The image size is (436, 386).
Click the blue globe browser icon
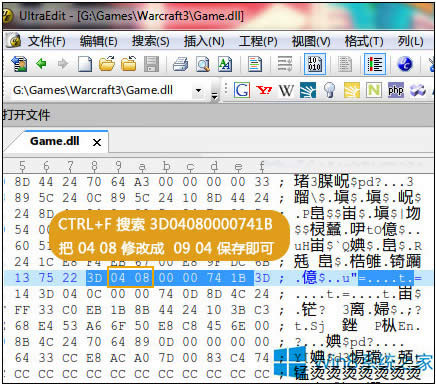coord(405,64)
